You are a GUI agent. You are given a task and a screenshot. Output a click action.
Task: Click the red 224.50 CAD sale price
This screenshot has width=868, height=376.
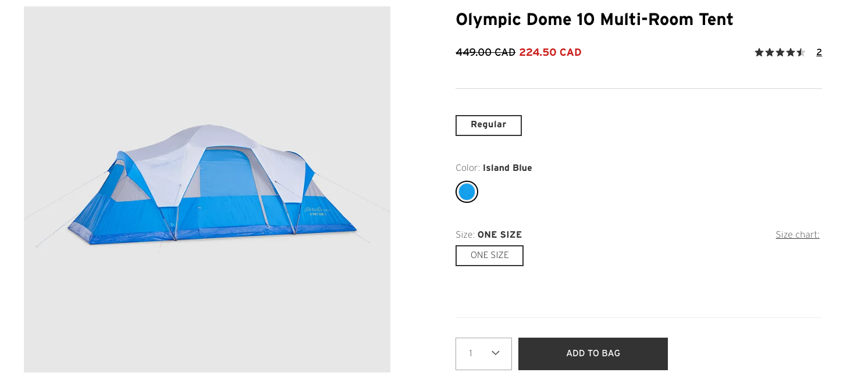click(550, 52)
